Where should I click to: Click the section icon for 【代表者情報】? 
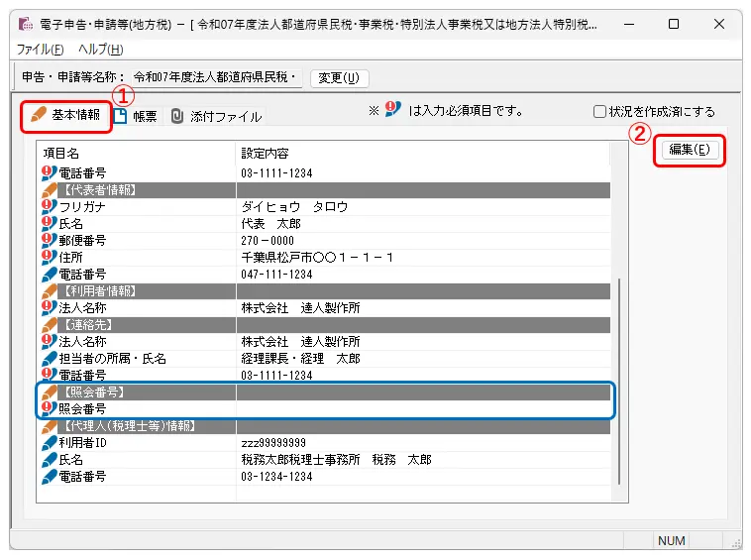click(50, 190)
